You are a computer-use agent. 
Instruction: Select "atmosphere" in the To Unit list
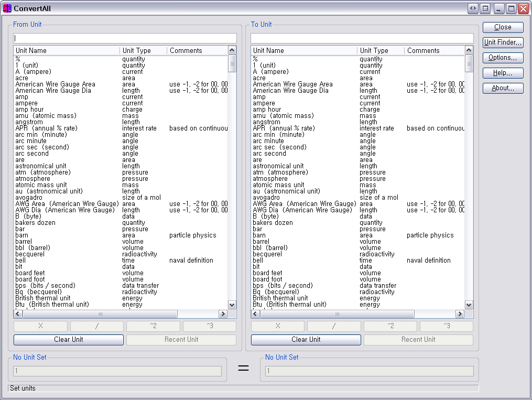270,179
